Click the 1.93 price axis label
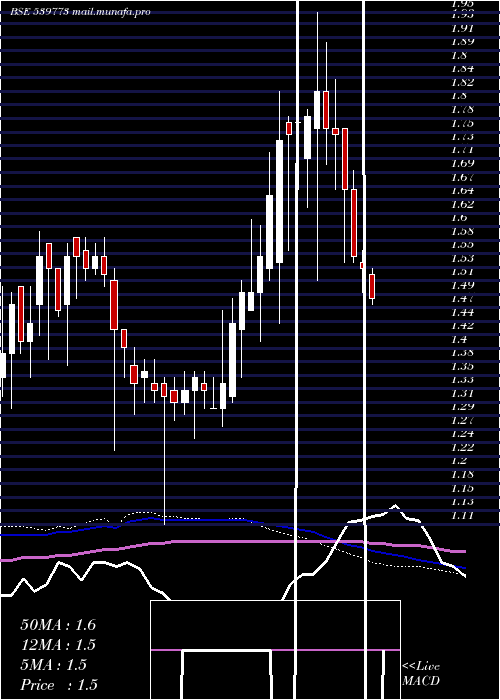Image resolution: width=500 pixels, height=700 pixels. click(462, 15)
